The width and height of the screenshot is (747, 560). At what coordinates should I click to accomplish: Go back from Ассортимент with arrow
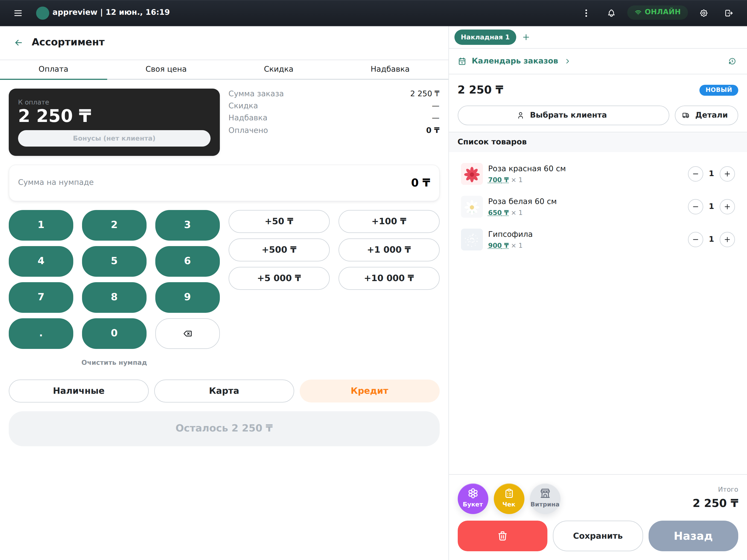19,43
